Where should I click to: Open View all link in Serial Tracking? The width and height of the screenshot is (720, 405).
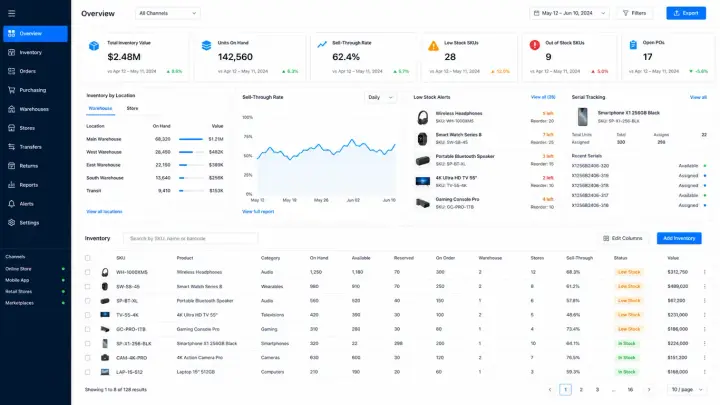[x=698, y=97]
